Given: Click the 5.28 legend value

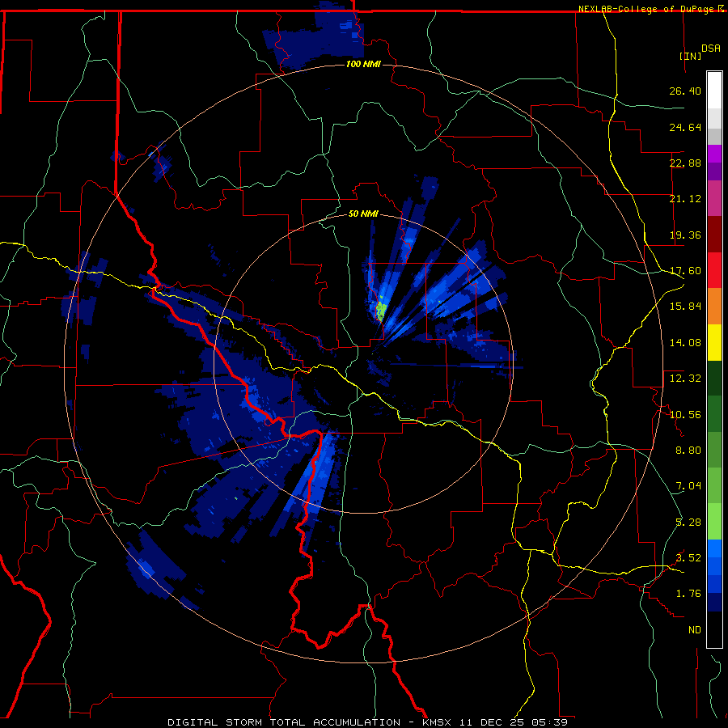Looking at the screenshot, I should click(688, 523).
